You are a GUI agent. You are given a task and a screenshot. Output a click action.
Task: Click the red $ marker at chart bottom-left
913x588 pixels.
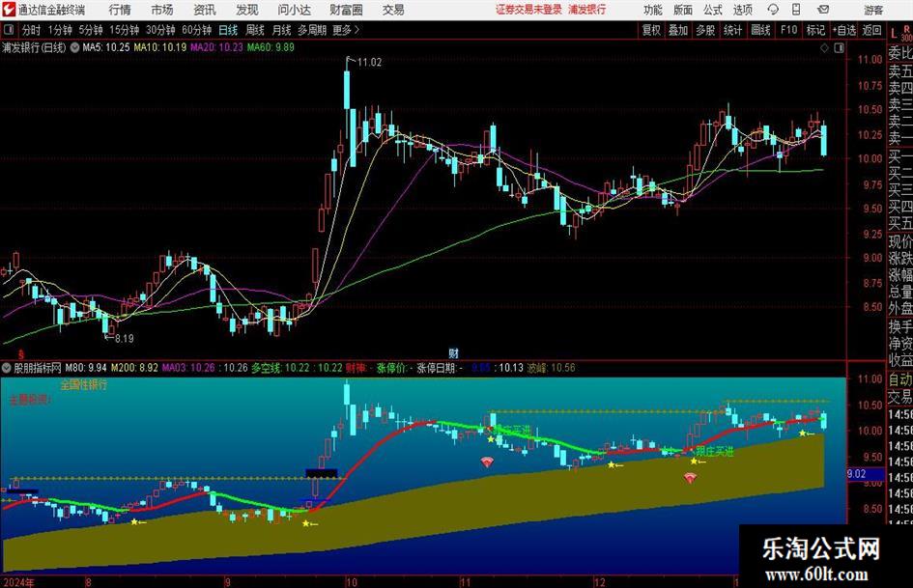(x=21, y=354)
